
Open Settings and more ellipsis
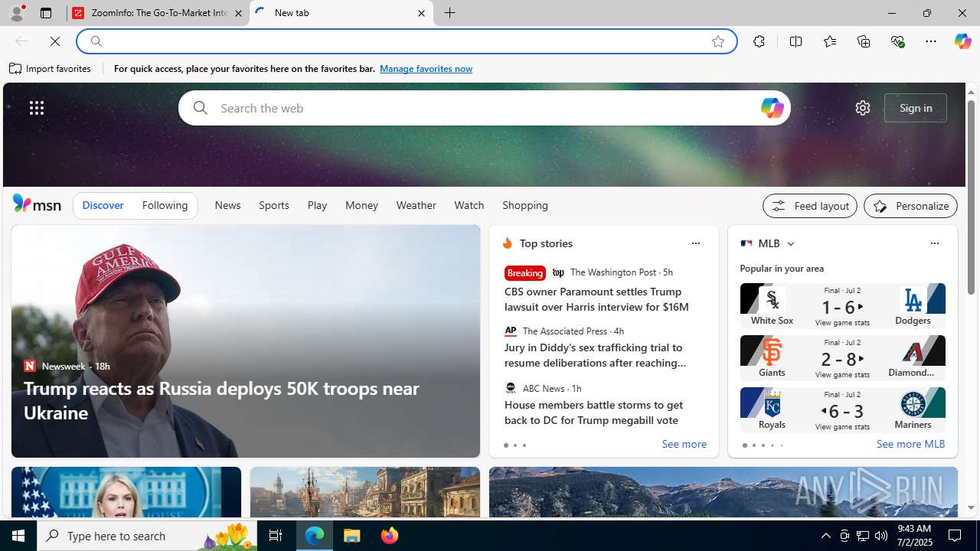(x=930, y=41)
